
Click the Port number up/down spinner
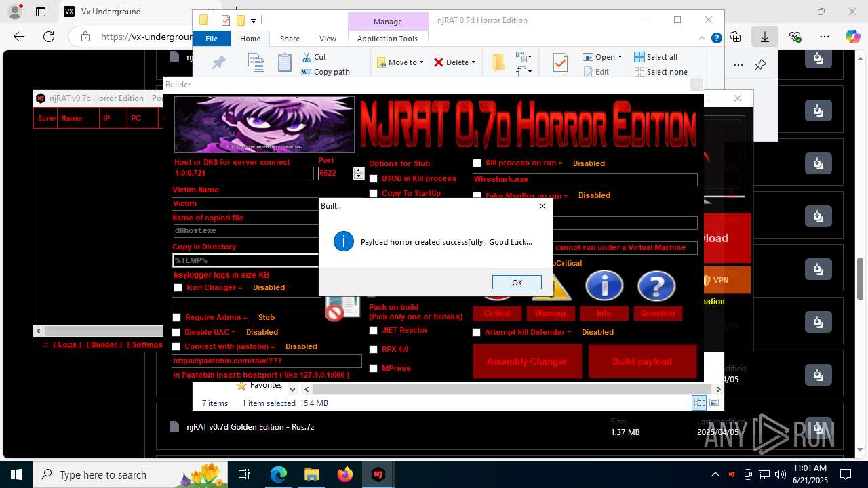(359, 174)
